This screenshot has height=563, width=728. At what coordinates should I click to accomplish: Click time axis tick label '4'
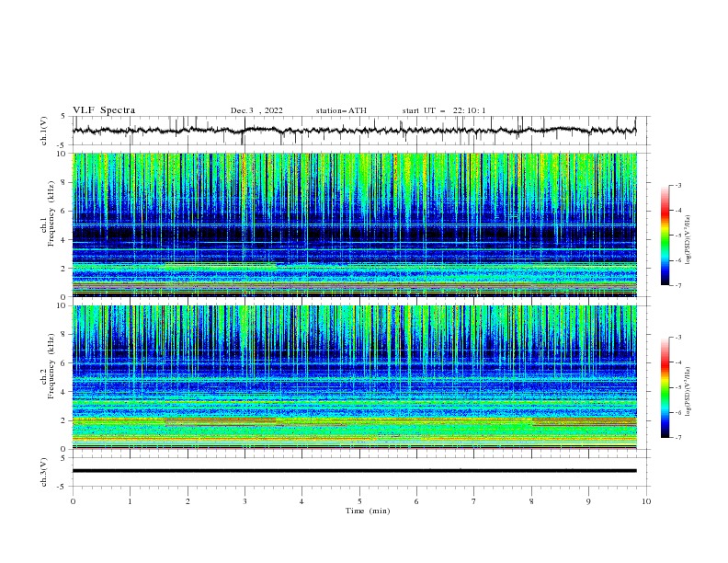[x=301, y=501]
